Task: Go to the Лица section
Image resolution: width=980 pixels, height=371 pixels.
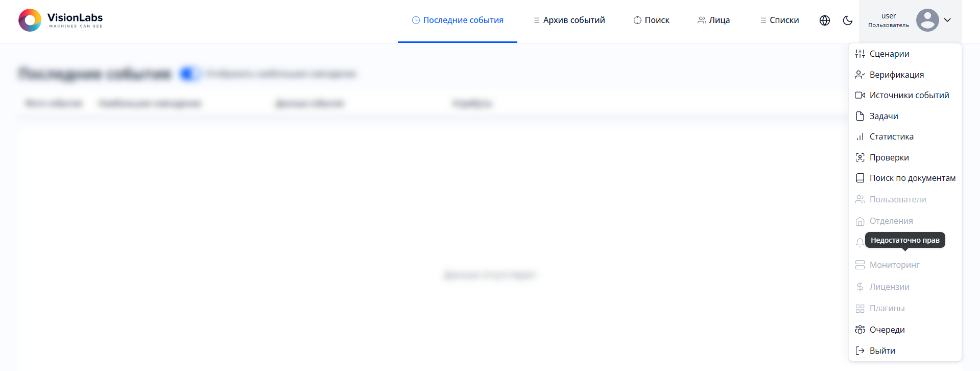Action: pyautogui.click(x=713, y=20)
